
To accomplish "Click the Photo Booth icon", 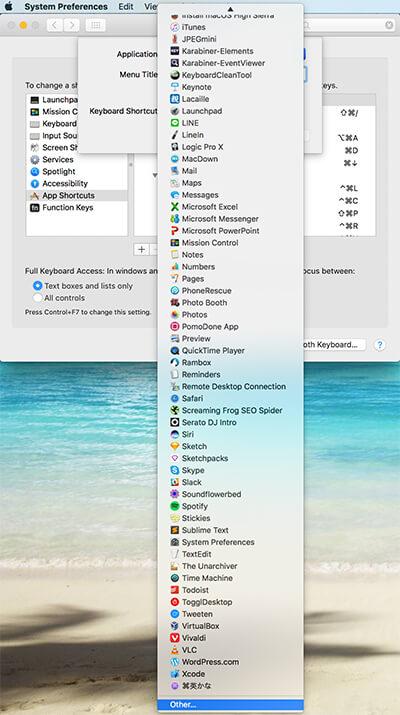I will click(x=174, y=302).
